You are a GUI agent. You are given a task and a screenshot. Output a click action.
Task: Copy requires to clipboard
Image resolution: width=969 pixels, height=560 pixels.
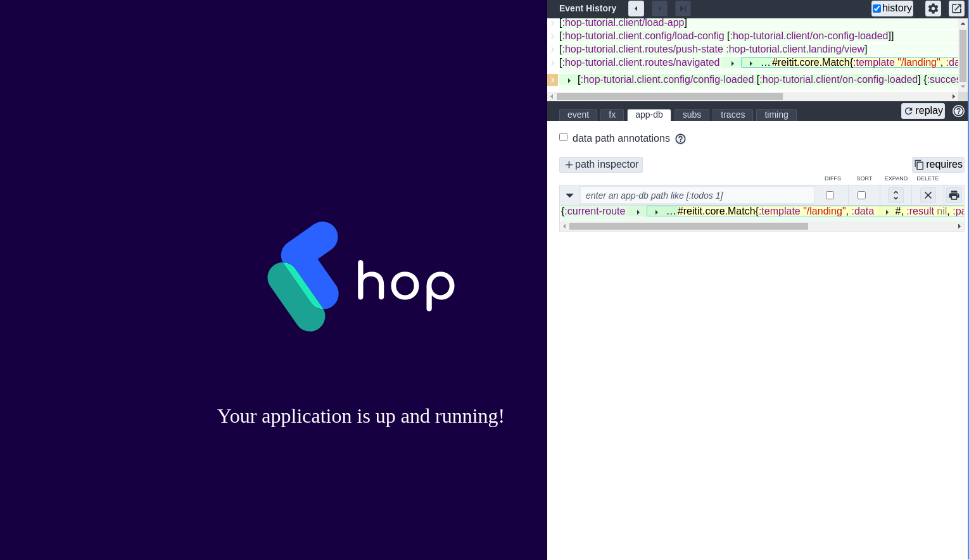(x=938, y=165)
